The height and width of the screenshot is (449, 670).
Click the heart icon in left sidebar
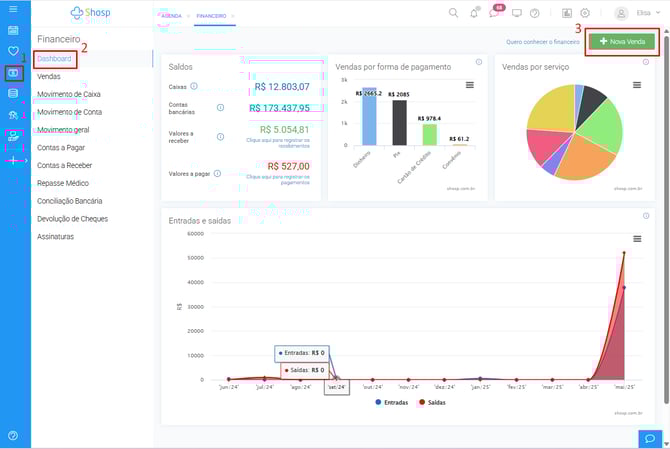click(13, 51)
